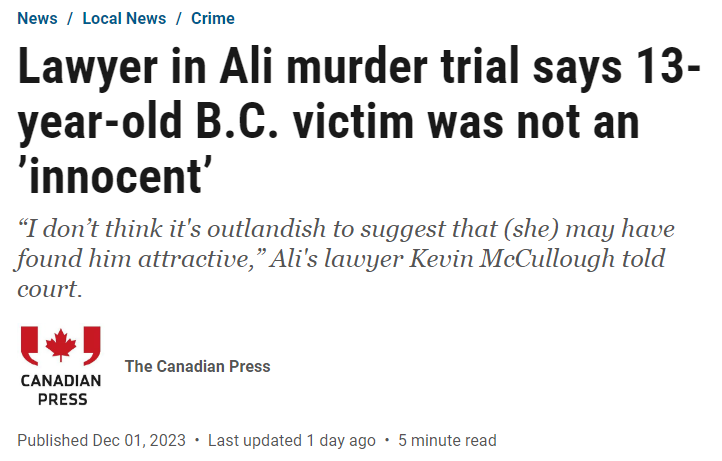This screenshot has width=722, height=461.
Task: Click the Last updated 1 day ago text
Action: click(291, 440)
